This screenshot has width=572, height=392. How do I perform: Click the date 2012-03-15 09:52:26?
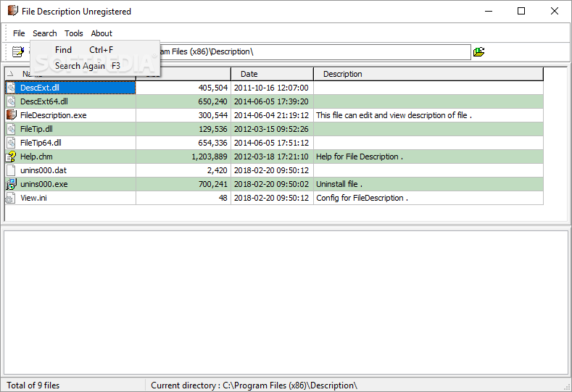click(x=271, y=129)
